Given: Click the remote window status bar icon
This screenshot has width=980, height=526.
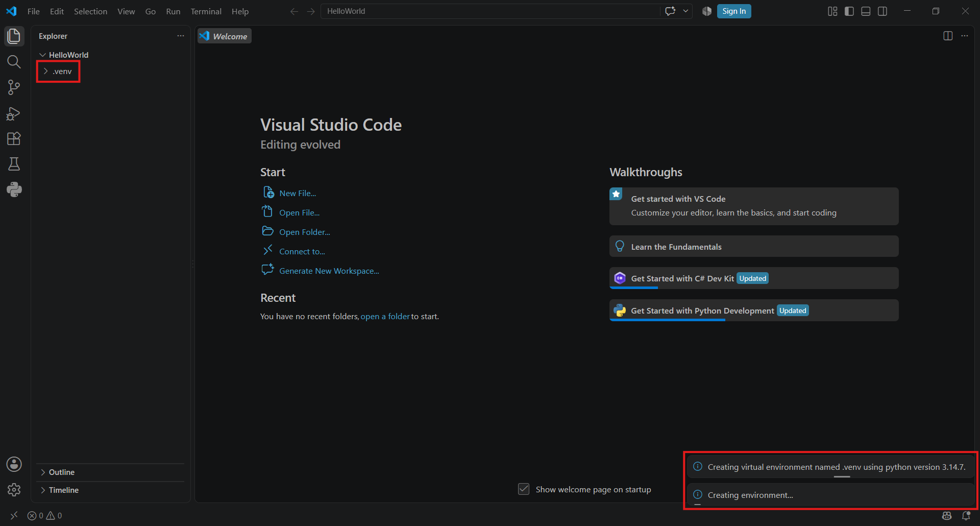Looking at the screenshot, I should click(14, 516).
